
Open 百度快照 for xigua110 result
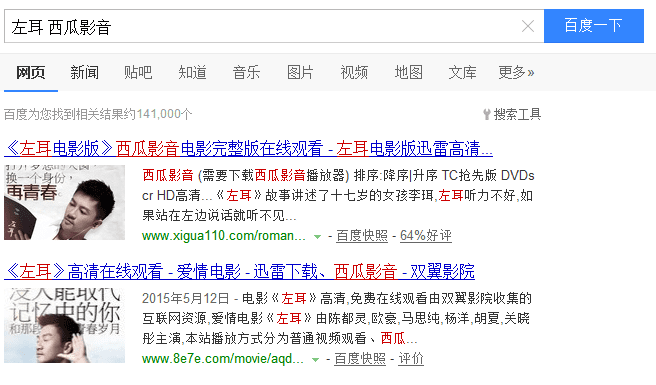[362, 236]
